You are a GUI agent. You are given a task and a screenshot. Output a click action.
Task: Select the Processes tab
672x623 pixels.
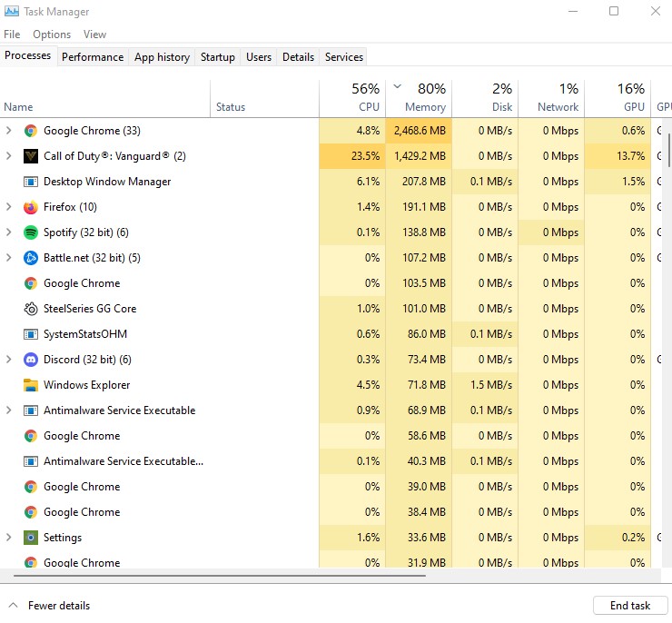28,55
